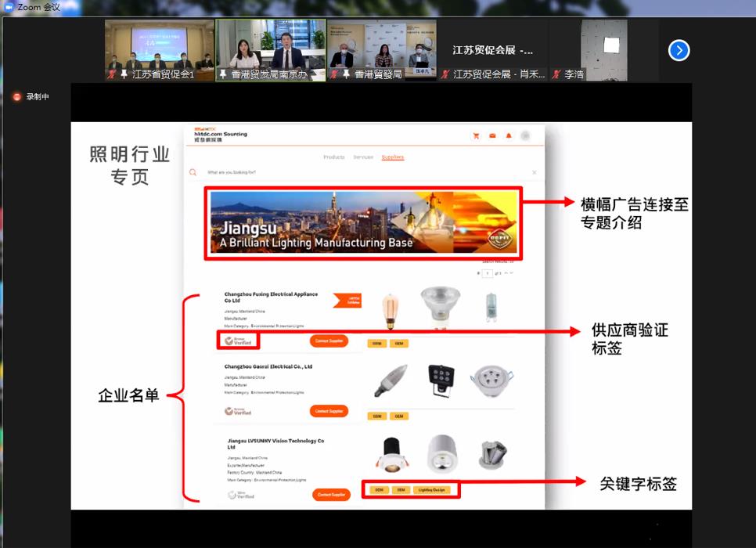Viewport: 756px width, 548px height.
Task: Switch to the Services tab
Action: [x=363, y=157]
